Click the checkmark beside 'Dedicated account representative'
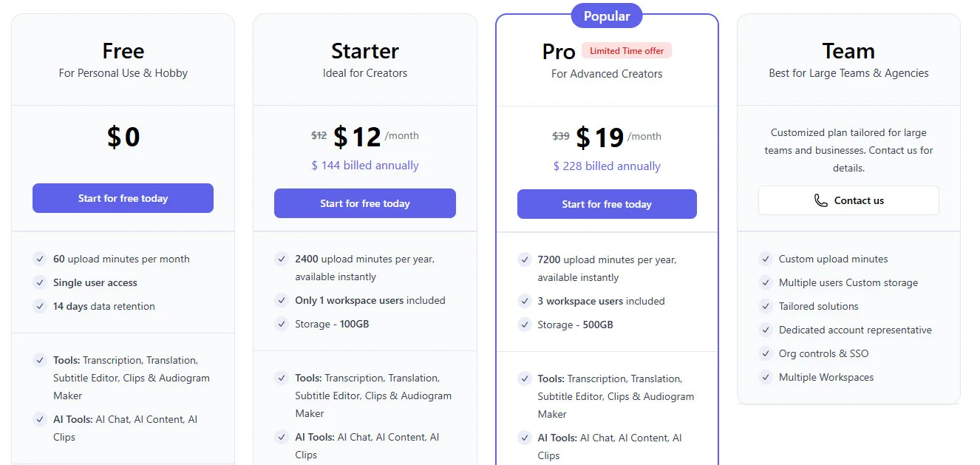This screenshot has width=980, height=465. (766, 330)
